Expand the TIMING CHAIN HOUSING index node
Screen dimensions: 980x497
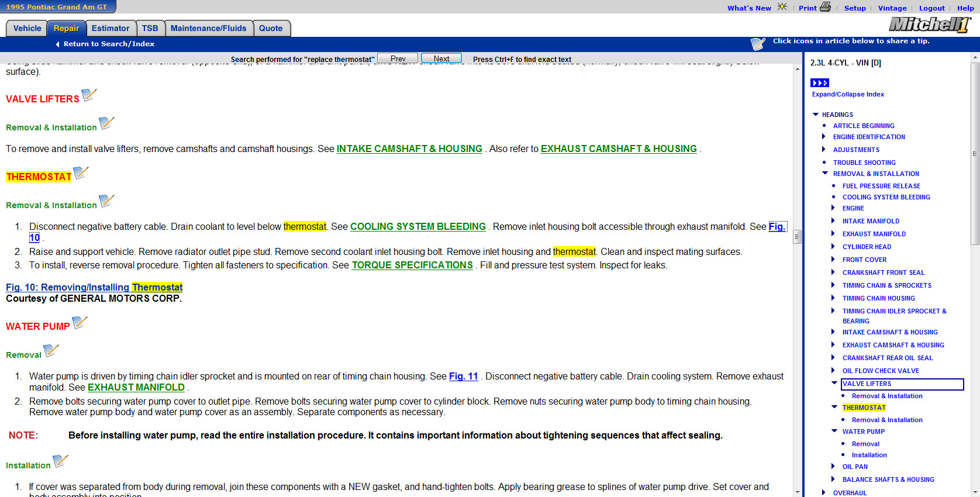click(834, 298)
